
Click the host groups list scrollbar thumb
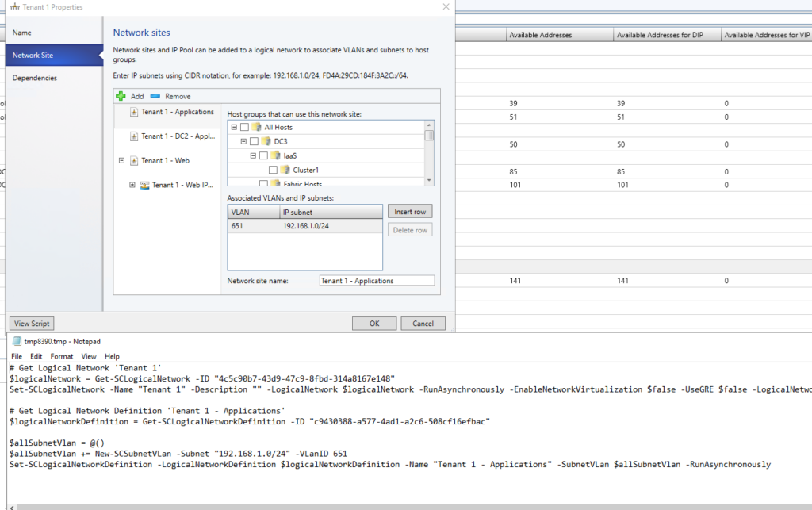(429, 135)
